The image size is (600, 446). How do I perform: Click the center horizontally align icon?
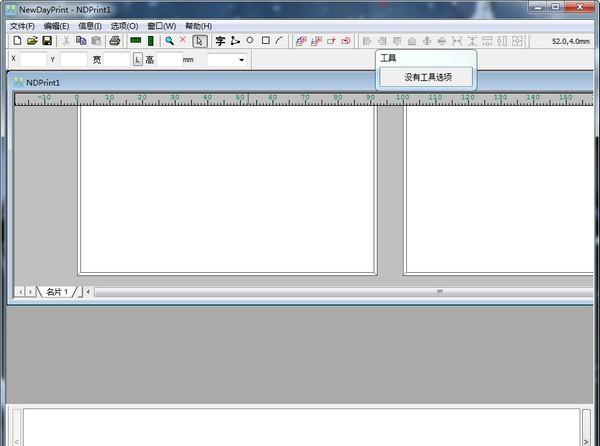[x=442, y=41]
